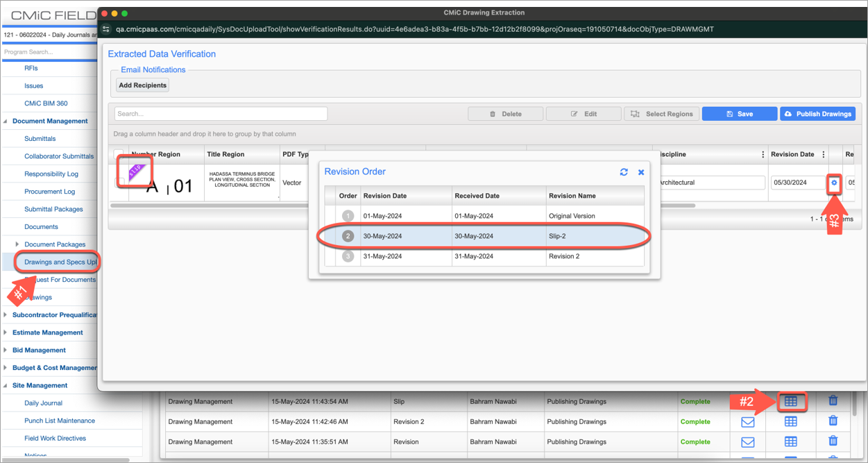
Task: Open Submittals in the sidebar
Action: [x=40, y=139]
